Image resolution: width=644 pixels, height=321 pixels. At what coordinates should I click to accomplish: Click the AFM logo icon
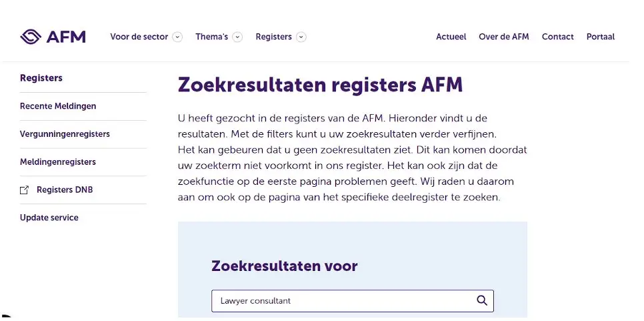coord(31,37)
